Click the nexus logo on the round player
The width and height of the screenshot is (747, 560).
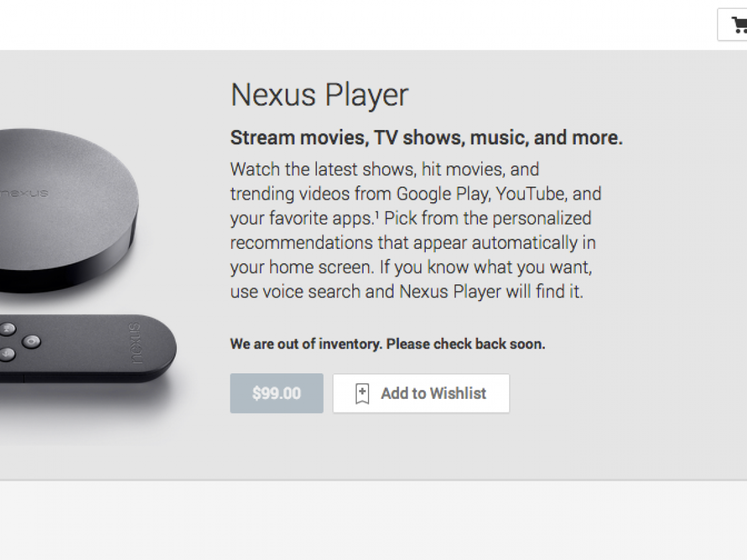pos(24,193)
